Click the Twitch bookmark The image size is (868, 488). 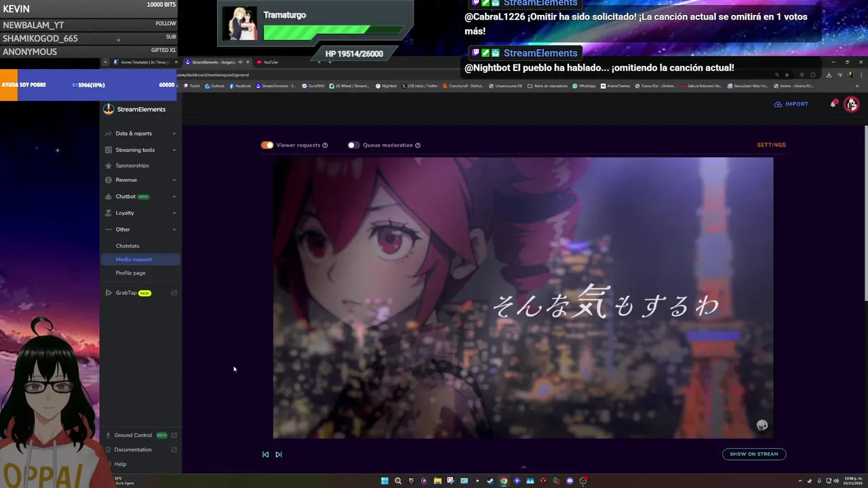pyautogui.click(x=192, y=86)
